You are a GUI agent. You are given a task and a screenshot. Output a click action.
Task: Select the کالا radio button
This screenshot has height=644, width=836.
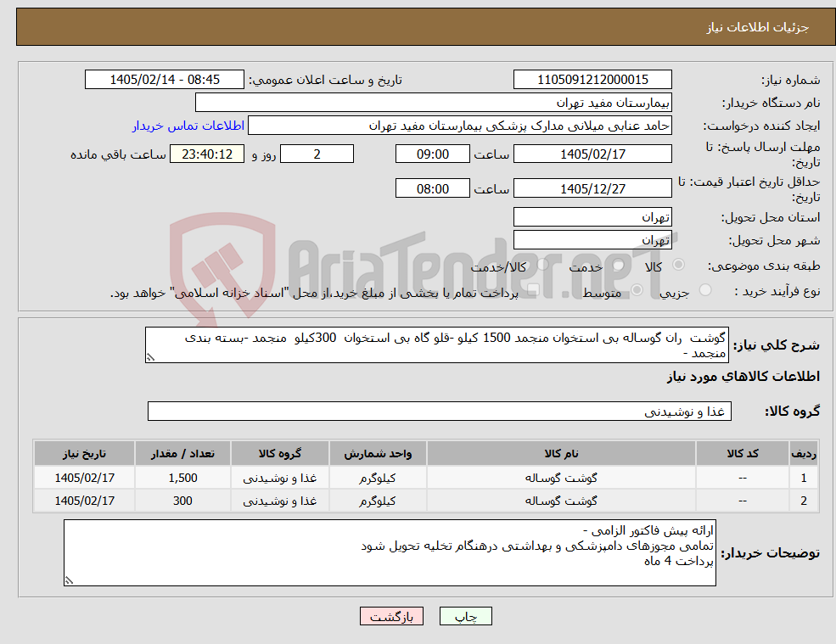[x=679, y=265]
